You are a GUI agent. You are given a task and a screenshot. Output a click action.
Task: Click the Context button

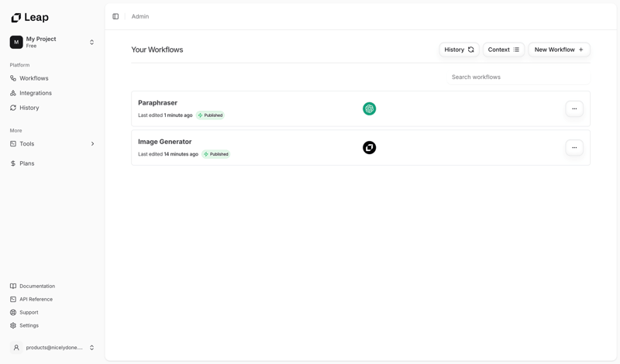point(503,50)
